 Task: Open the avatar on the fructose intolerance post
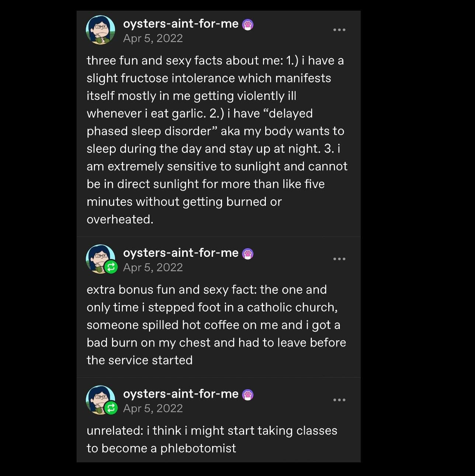click(x=100, y=30)
